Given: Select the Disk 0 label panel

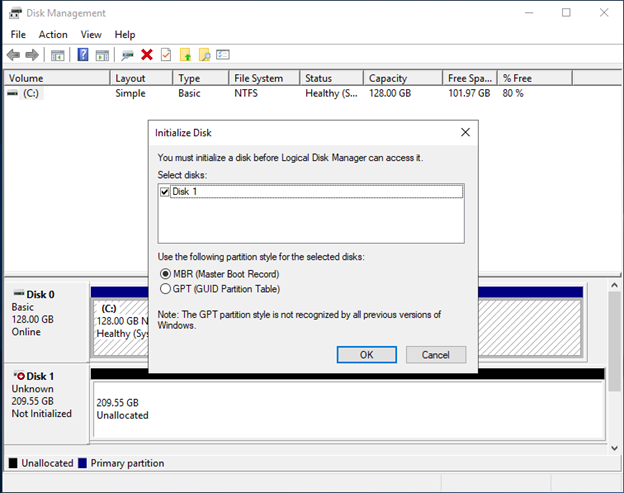Looking at the screenshot, I should tap(47, 321).
